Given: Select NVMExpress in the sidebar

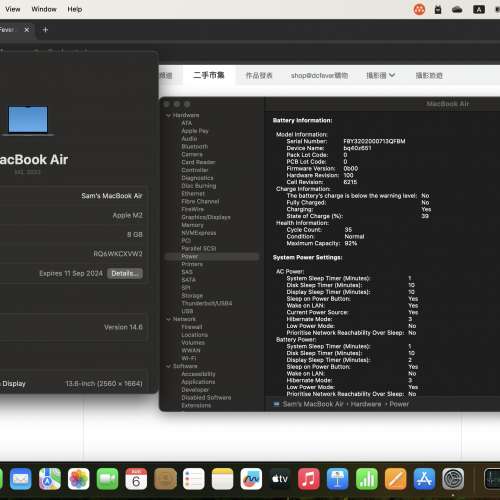Looking at the screenshot, I should click(x=199, y=233).
